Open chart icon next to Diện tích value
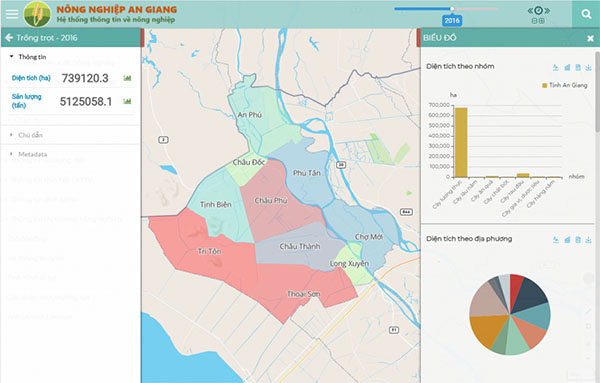The width and height of the screenshot is (600, 383). coord(127,78)
